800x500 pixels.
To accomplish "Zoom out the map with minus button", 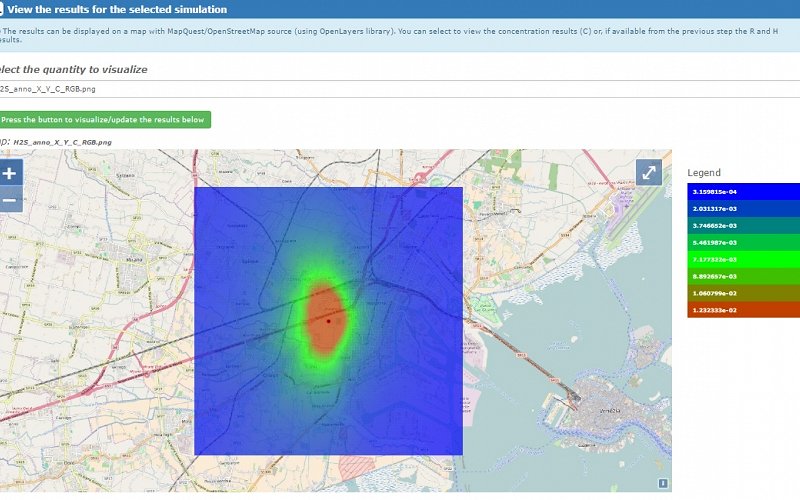I will 9,200.
